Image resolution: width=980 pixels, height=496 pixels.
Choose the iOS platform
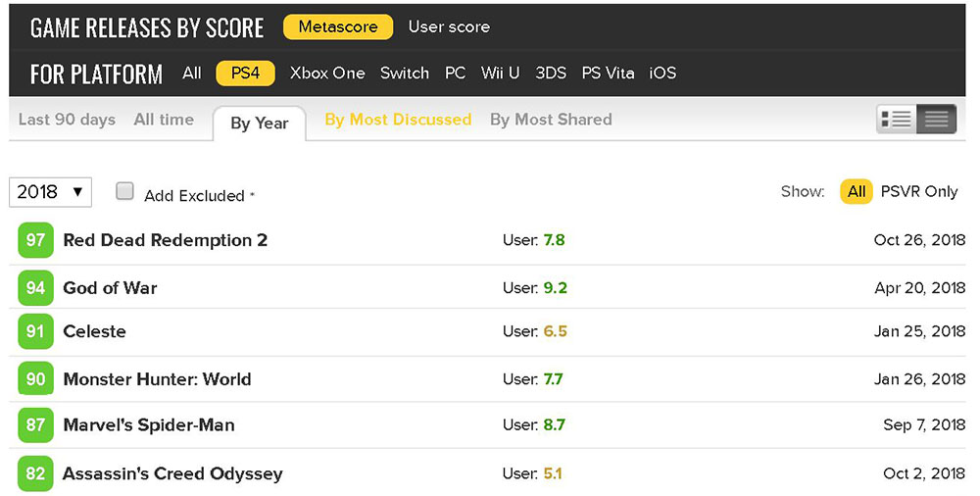coord(662,74)
